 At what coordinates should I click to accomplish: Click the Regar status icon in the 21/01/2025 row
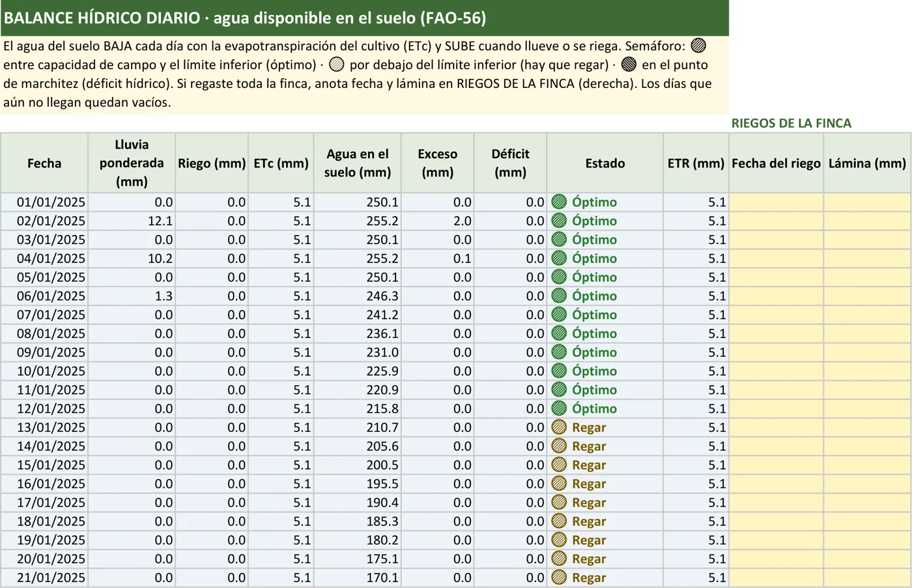pos(559,577)
